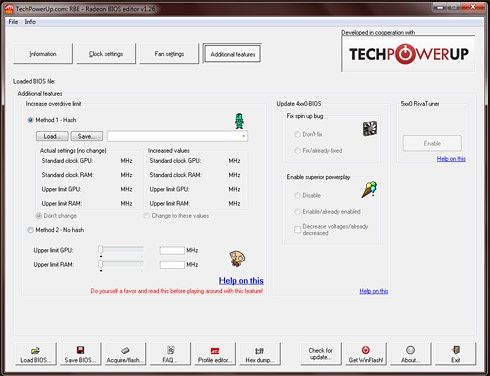Viewport: 490px width, 376px height.
Task: Click the 'Increased values' heading
Action: (169, 151)
